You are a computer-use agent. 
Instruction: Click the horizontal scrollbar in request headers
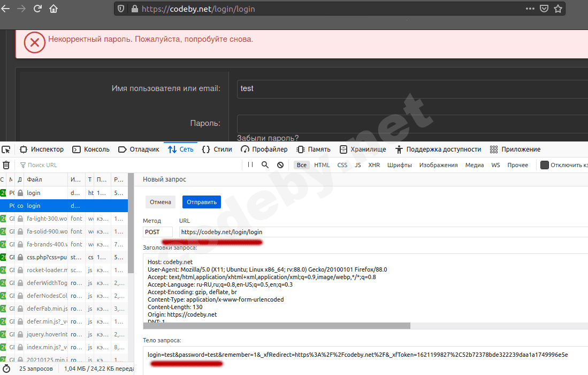click(x=277, y=326)
